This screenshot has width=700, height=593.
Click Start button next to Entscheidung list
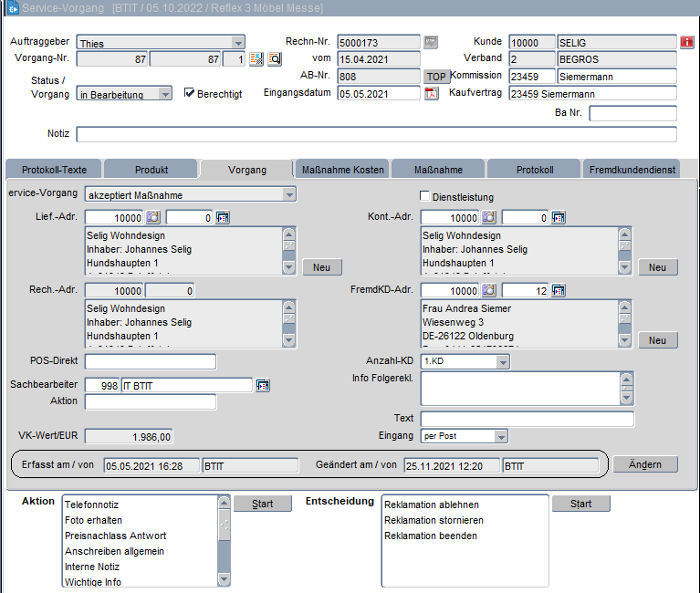pyautogui.click(x=580, y=504)
